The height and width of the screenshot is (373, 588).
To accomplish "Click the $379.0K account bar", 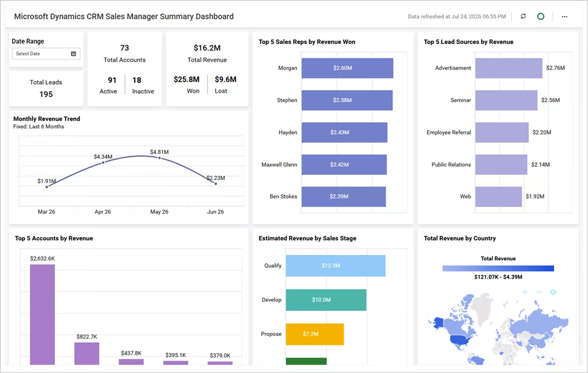I will pos(220,363).
